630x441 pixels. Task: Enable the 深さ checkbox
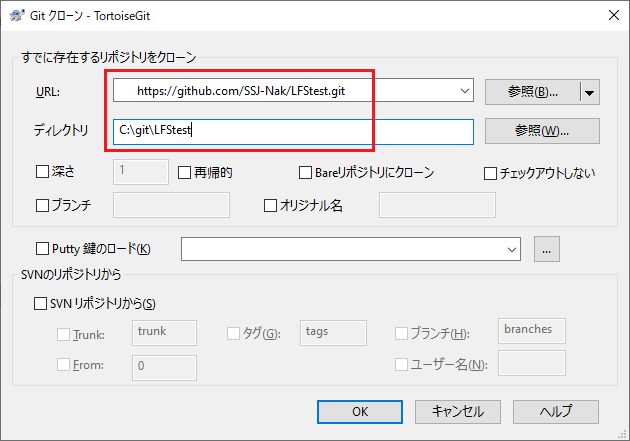tap(42, 172)
